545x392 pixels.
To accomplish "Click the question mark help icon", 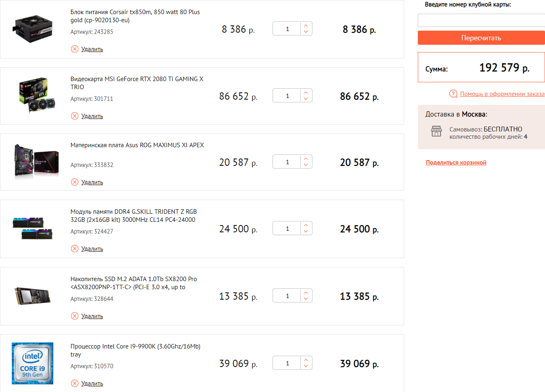I will (453, 94).
